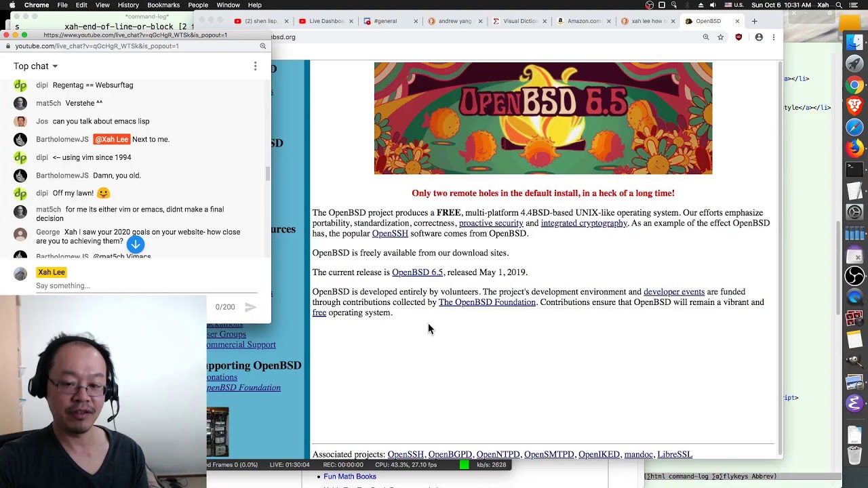Viewport: 868px width, 488px height.
Task: Follow the developer events link
Action: coord(674,292)
